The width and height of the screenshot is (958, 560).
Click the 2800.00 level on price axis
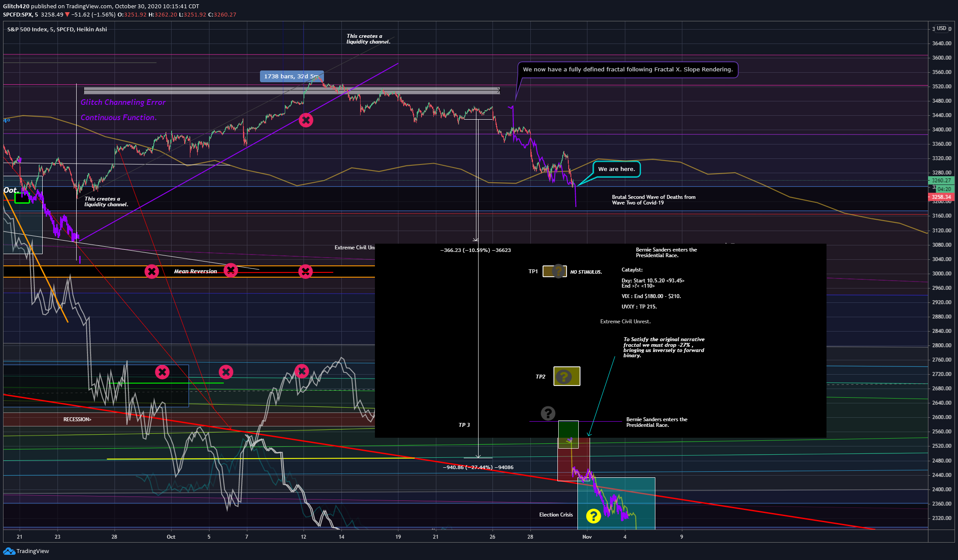pos(941,345)
